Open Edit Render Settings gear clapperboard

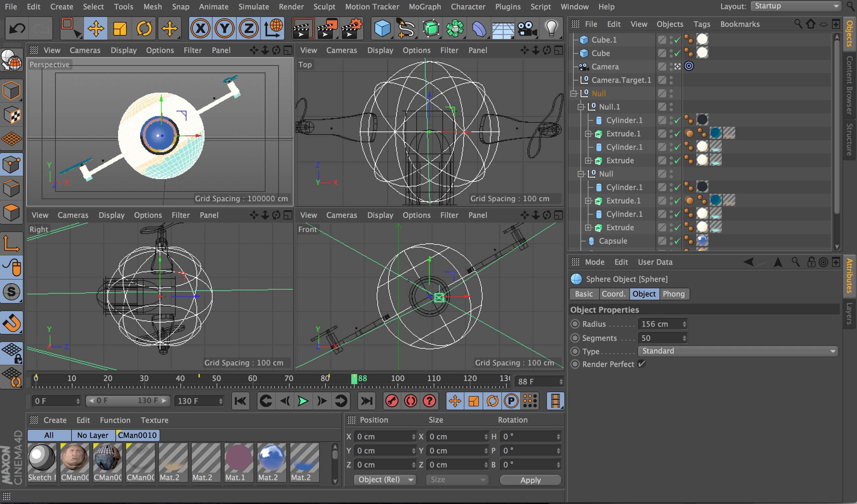point(352,29)
